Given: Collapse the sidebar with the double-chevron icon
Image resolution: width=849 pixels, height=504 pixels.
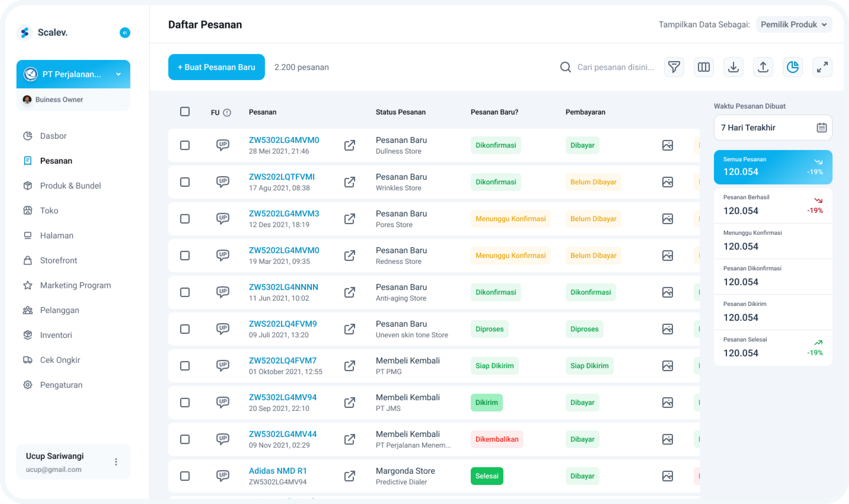Looking at the screenshot, I should 125,33.
